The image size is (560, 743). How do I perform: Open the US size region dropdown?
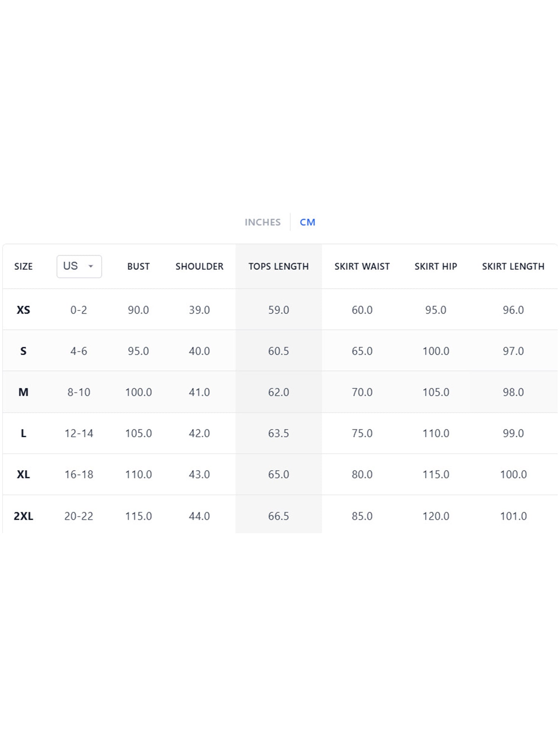[79, 266]
